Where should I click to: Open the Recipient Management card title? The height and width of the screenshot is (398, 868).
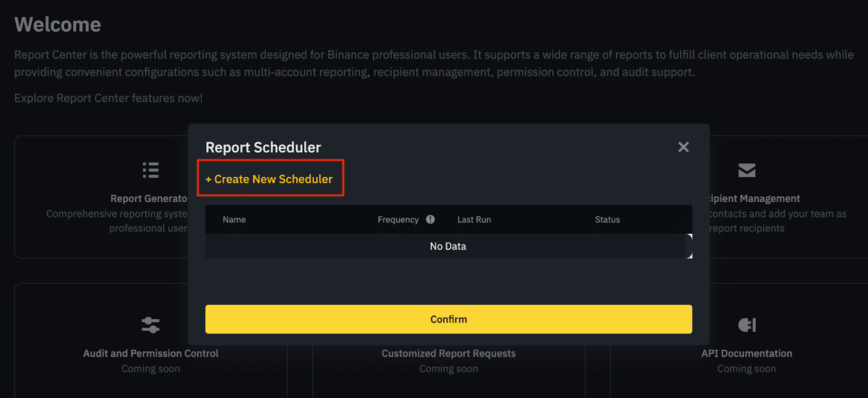click(755, 199)
